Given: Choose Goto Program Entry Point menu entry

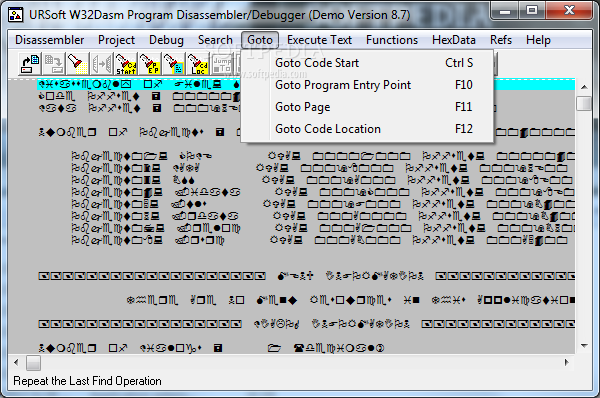Looking at the screenshot, I should click(367, 85).
